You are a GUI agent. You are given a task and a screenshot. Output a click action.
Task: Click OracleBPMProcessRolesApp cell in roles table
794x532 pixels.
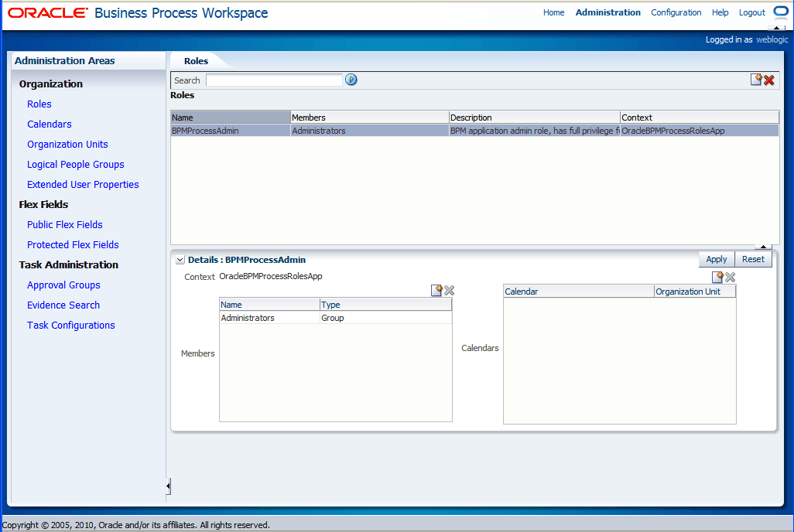[x=700, y=131]
